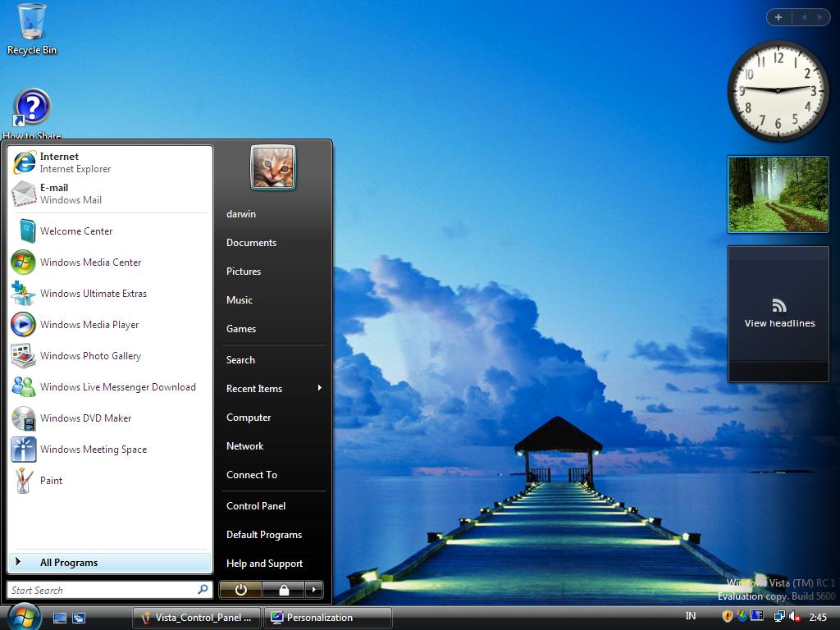Open Documents from the Start menu
Viewport: 840px width, 630px height.
click(x=274, y=243)
